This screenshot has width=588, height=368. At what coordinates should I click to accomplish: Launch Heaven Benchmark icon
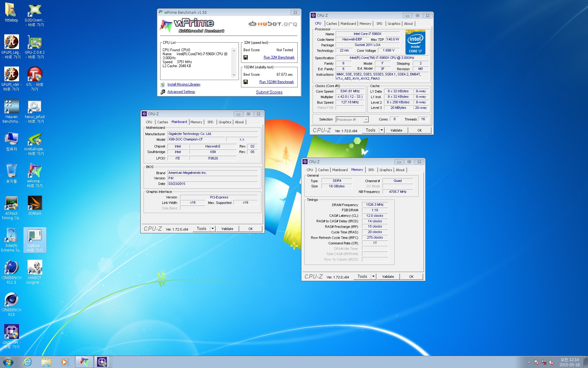click(x=11, y=111)
